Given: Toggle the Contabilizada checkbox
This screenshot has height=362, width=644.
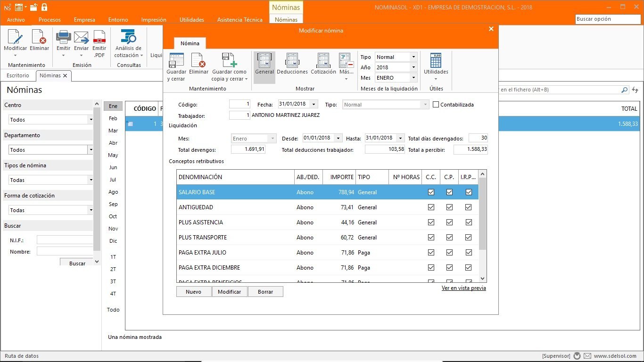Looking at the screenshot, I should coord(436,105).
